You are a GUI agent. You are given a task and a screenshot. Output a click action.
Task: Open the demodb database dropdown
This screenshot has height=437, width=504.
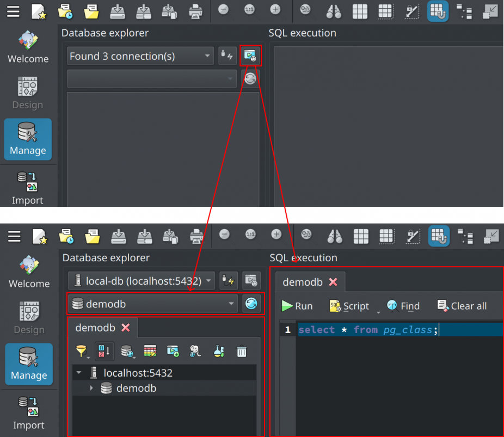153,304
